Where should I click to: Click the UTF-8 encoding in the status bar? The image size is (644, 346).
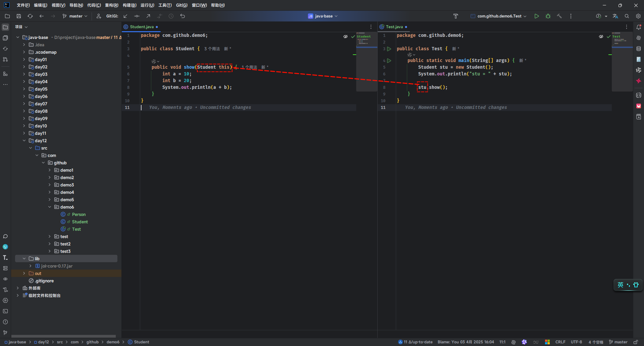(576, 342)
